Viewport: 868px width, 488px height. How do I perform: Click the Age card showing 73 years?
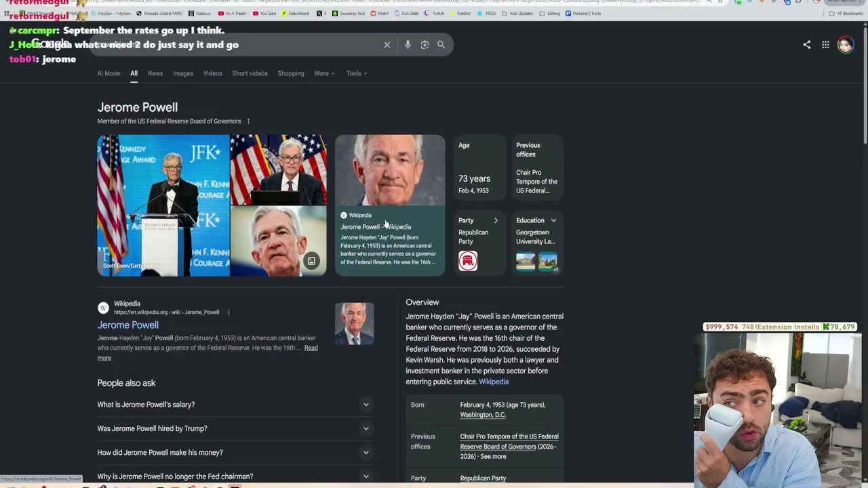click(479, 169)
